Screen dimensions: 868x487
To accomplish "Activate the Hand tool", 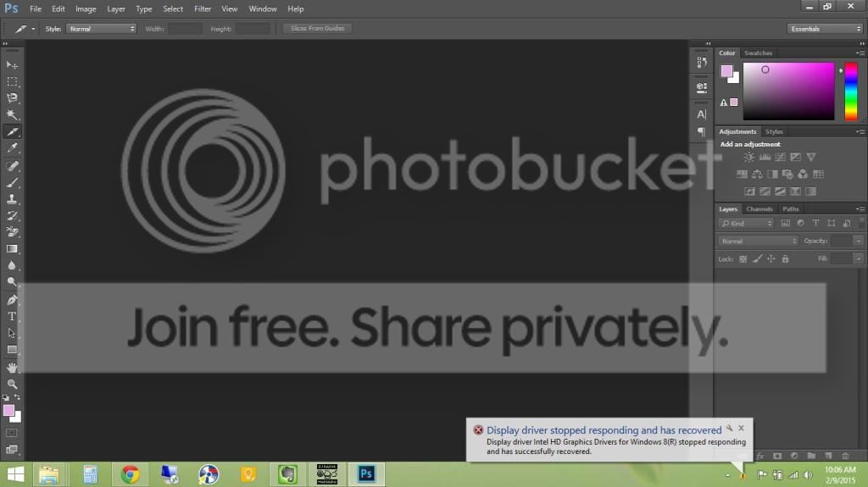I will (x=12, y=367).
